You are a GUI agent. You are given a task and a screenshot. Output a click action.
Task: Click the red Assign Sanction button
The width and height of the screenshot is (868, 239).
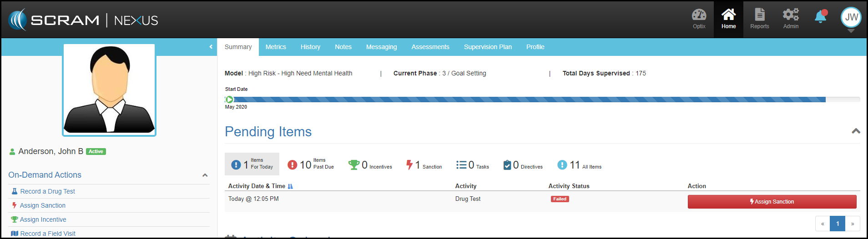(772, 202)
